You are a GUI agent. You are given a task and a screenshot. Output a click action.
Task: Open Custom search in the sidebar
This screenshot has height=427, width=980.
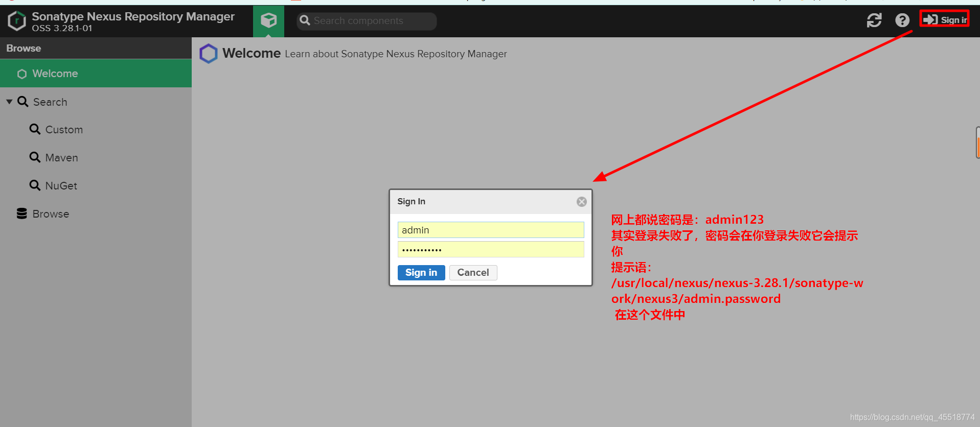(64, 130)
